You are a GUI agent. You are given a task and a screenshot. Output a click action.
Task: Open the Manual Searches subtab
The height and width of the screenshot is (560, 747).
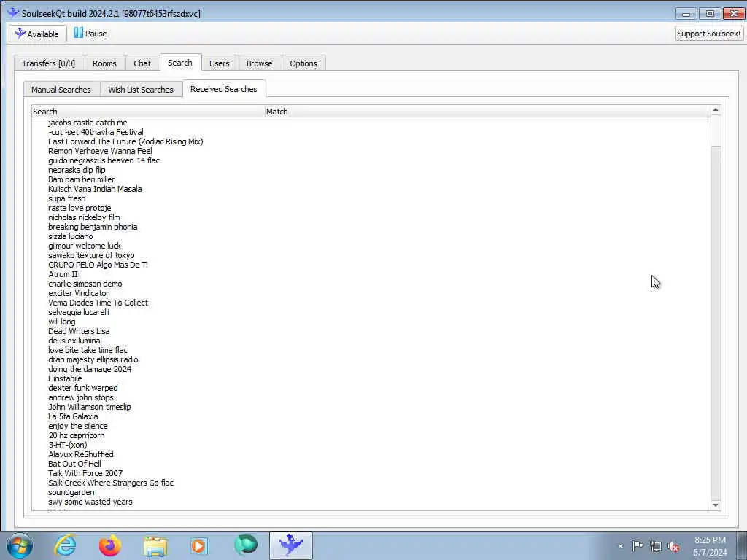(x=61, y=90)
